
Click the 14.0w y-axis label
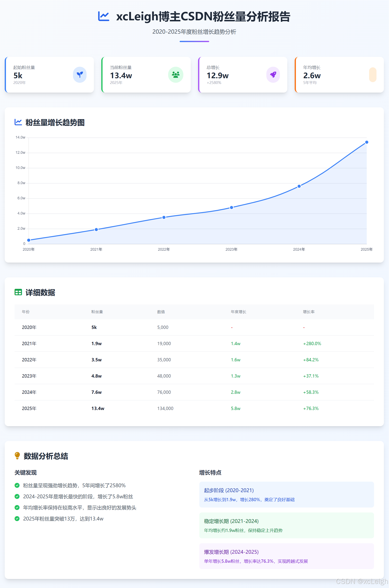click(20, 137)
